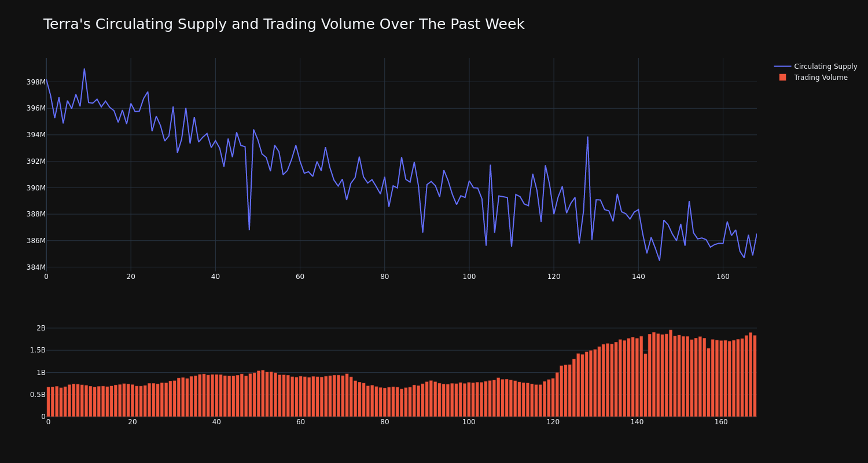Click x-axis tick 40 under volume chart
868x463 pixels.
click(x=216, y=422)
